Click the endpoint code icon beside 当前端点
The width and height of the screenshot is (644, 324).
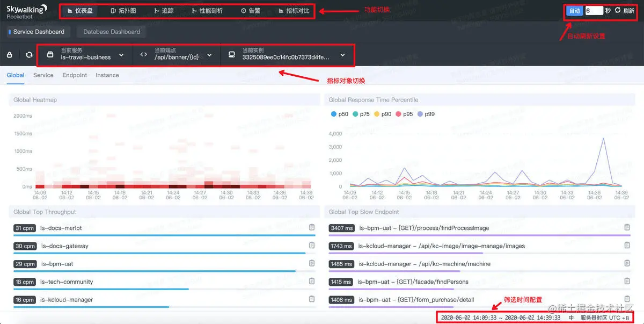143,54
